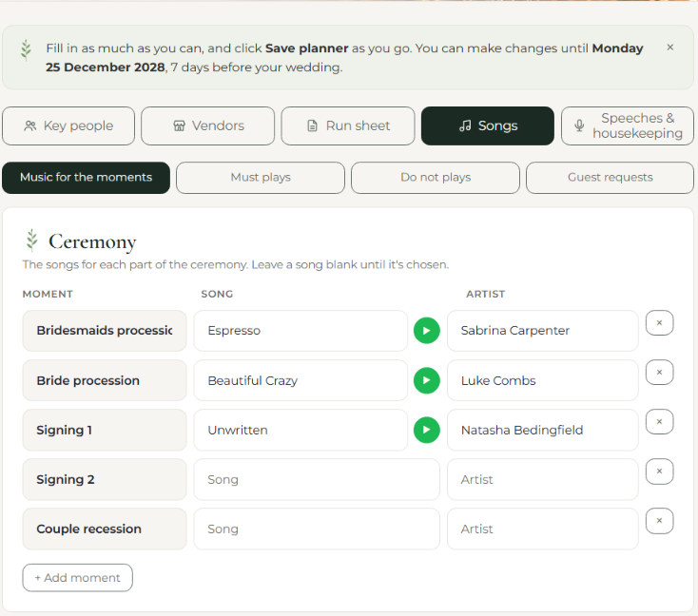698x616 pixels.
Task: Switch to the Must plays sub-tab
Action: [261, 178]
